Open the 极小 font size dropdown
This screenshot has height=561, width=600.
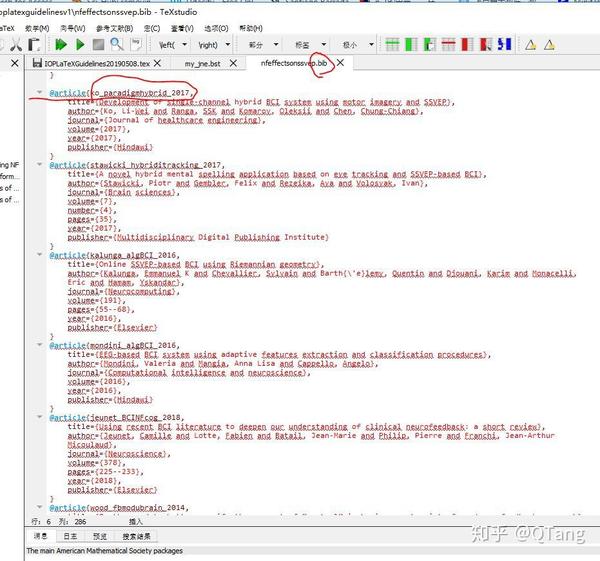pos(371,45)
